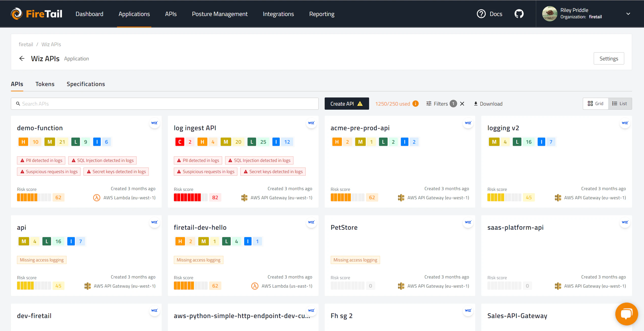Open the saas-platform-api card title
This screenshot has width=644, height=331.
pyautogui.click(x=515, y=227)
